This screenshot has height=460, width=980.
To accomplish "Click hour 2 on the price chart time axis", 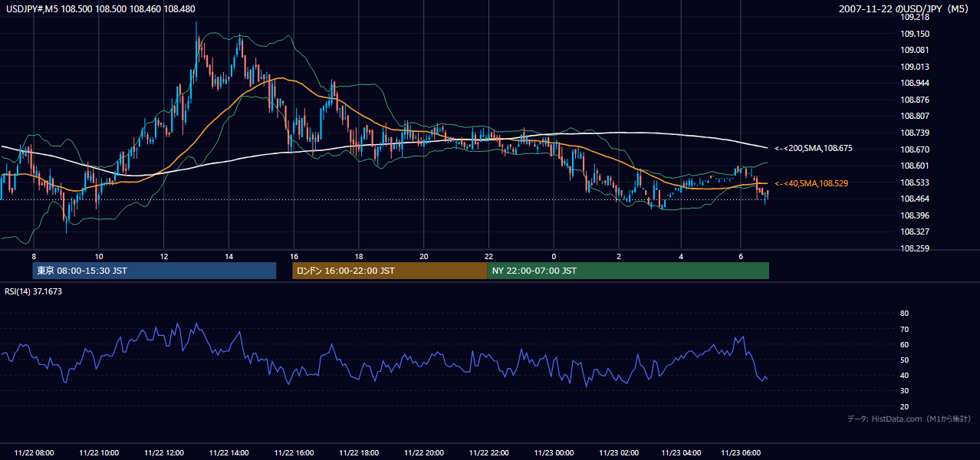I will point(619,255).
